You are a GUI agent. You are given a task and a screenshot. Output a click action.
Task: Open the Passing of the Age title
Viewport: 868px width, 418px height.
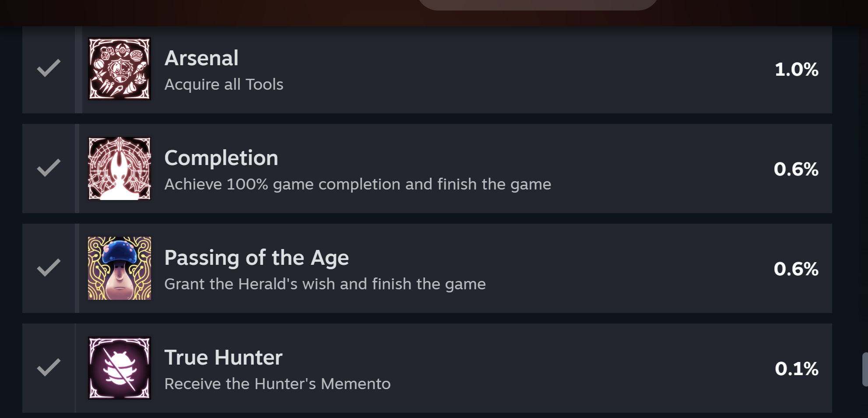point(257,258)
